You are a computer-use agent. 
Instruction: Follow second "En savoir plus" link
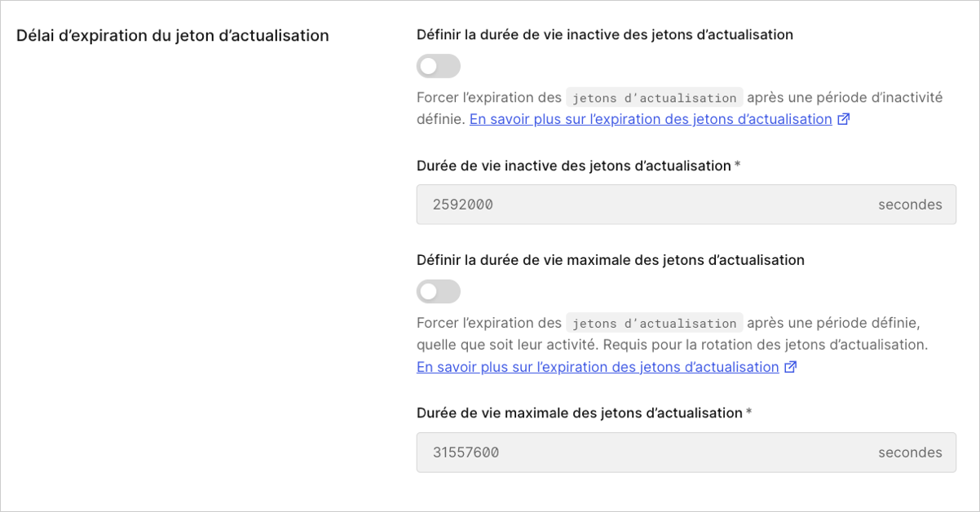point(596,367)
